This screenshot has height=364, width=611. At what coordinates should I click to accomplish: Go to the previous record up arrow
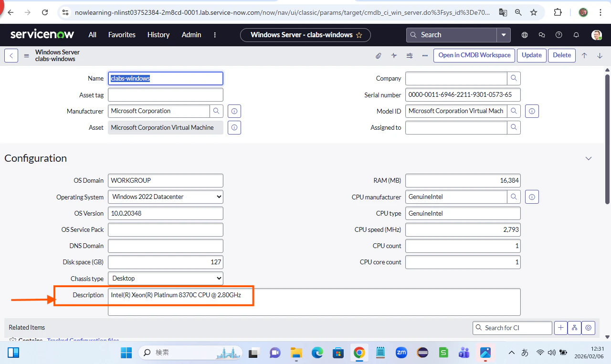tap(584, 55)
